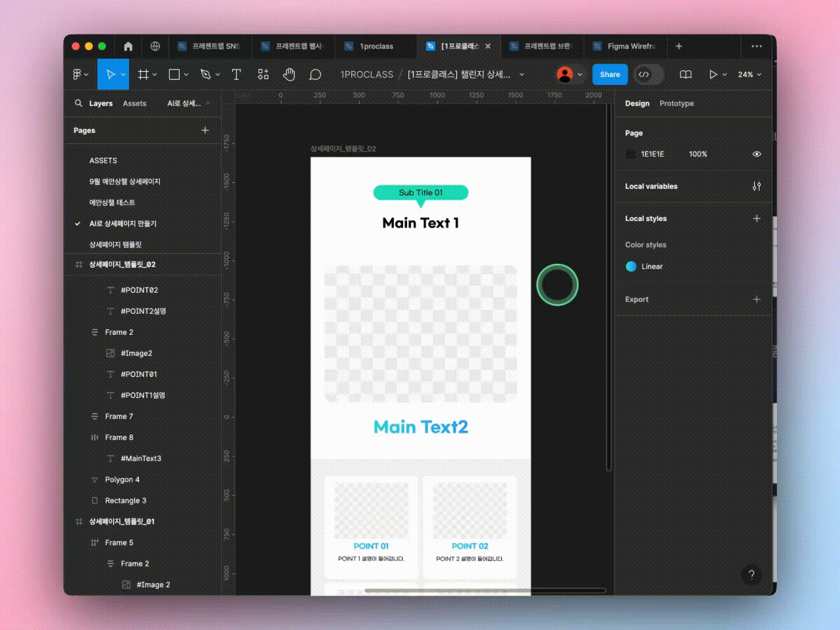
Task: Add a new page with plus button
Action: tap(205, 130)
